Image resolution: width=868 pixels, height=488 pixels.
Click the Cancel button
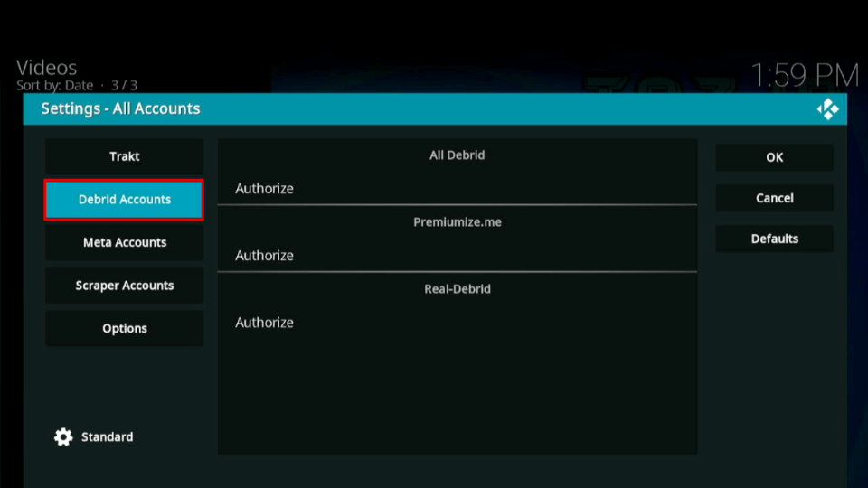(x=775, y=198)
